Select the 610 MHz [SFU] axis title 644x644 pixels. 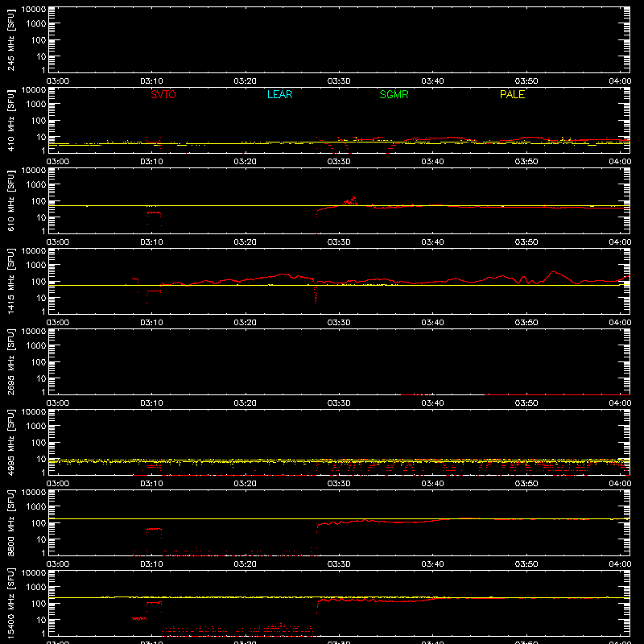click(10, 201)
